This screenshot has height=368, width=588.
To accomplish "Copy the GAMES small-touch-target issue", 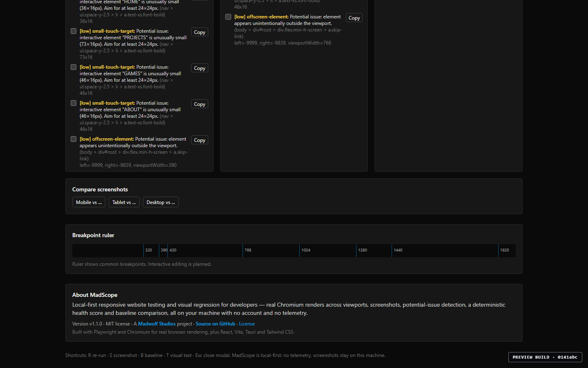I will tap(200, 68).
